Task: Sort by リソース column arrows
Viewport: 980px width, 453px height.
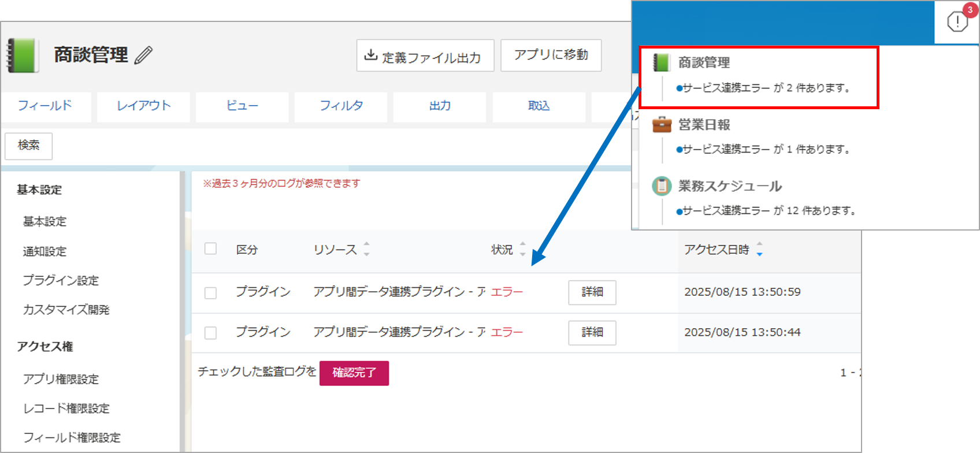Action: click(366, 249)
